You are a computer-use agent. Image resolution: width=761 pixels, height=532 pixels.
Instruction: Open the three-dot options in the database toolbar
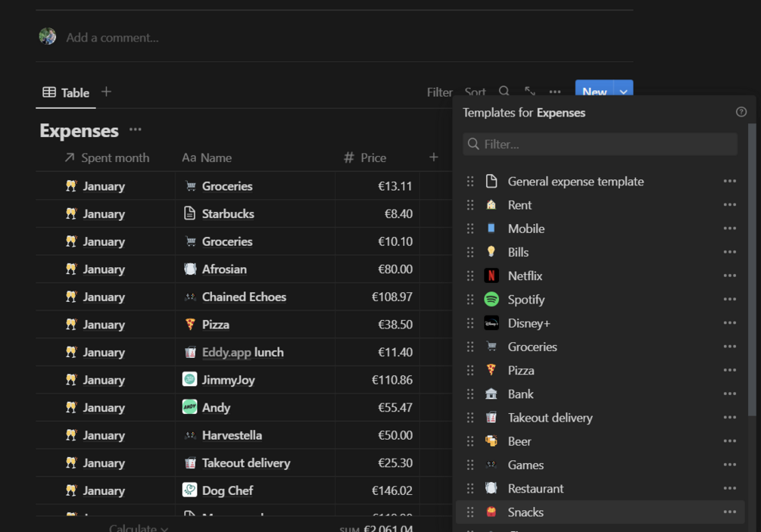click(555, 92)
